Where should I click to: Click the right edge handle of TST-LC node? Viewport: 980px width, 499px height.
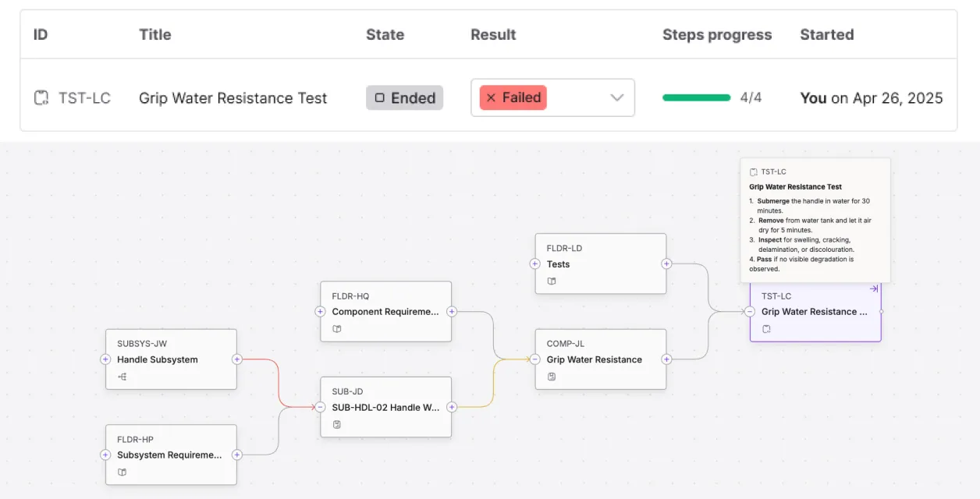[x=882, y=312]
